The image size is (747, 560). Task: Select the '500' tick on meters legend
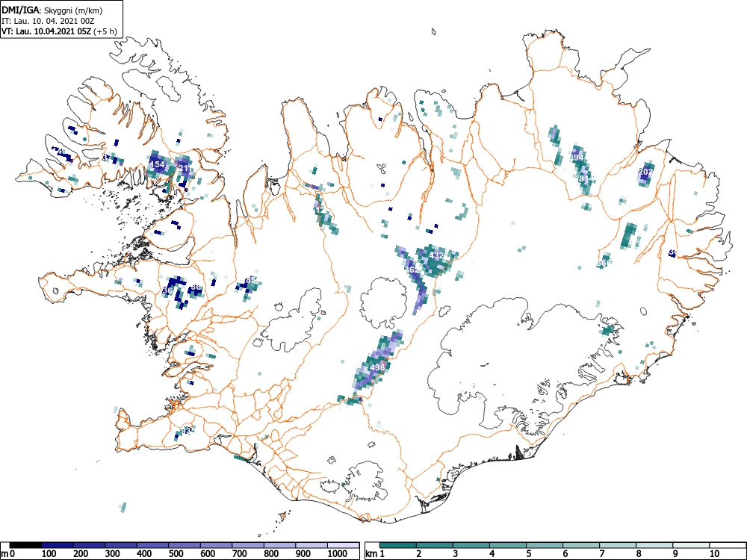176,554
